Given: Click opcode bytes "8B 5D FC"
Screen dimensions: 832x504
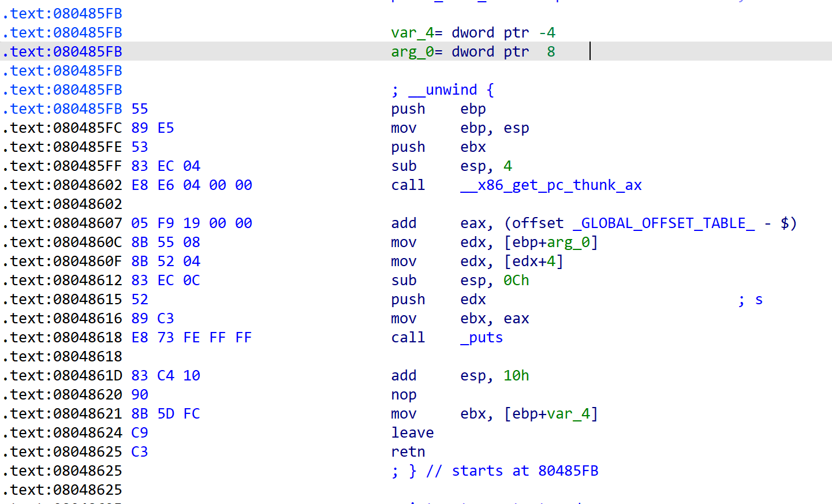Looking at the screenshot, I should point(166,413).
